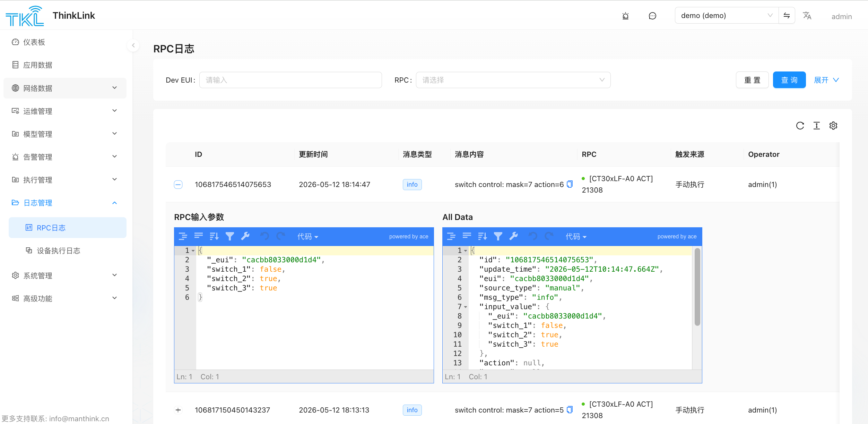Click the 重置 reset button
Image resolution: width=868 pixels, height=424 pixels.
[752, 80]
